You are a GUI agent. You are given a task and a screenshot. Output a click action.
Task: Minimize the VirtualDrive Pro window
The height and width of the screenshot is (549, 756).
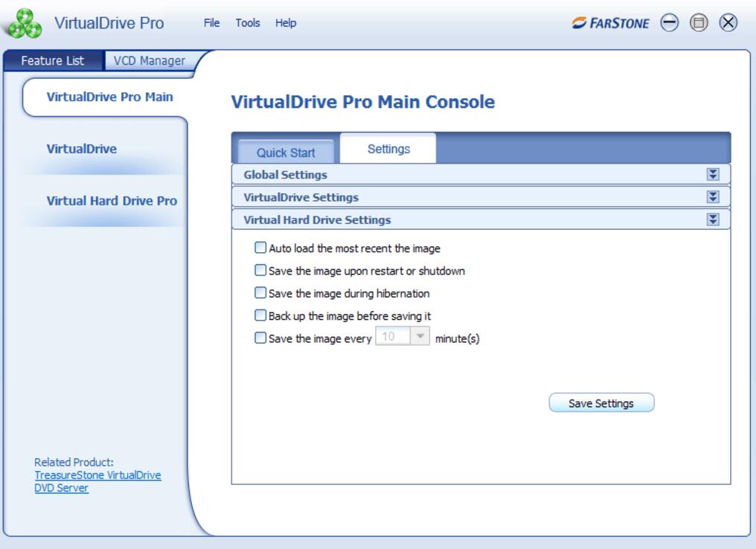coord(669,22)
